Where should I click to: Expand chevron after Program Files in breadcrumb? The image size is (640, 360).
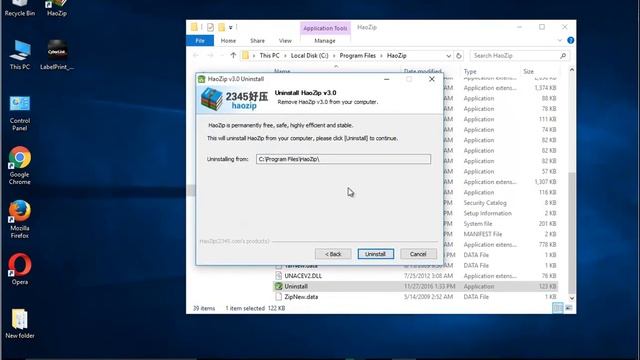point(381,56)
